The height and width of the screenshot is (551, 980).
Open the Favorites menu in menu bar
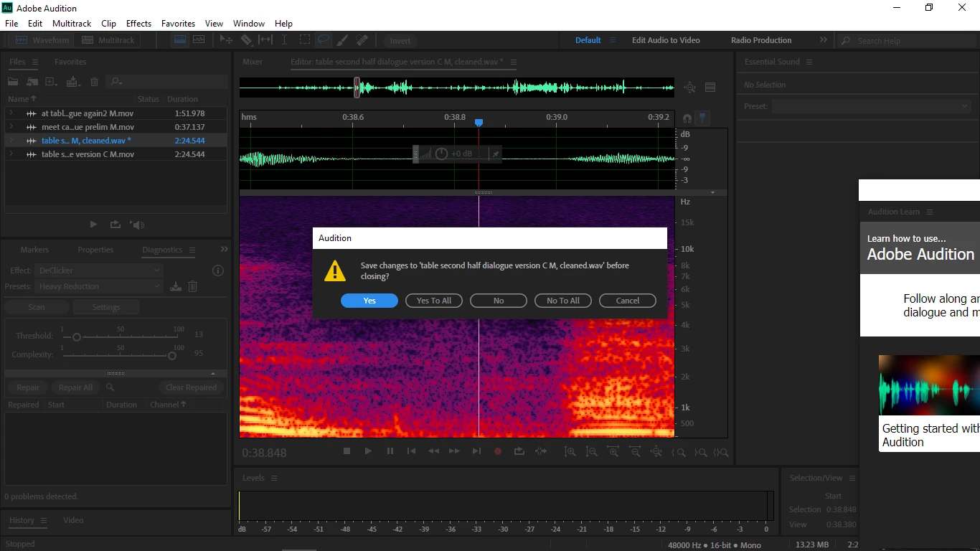point(178,24)
